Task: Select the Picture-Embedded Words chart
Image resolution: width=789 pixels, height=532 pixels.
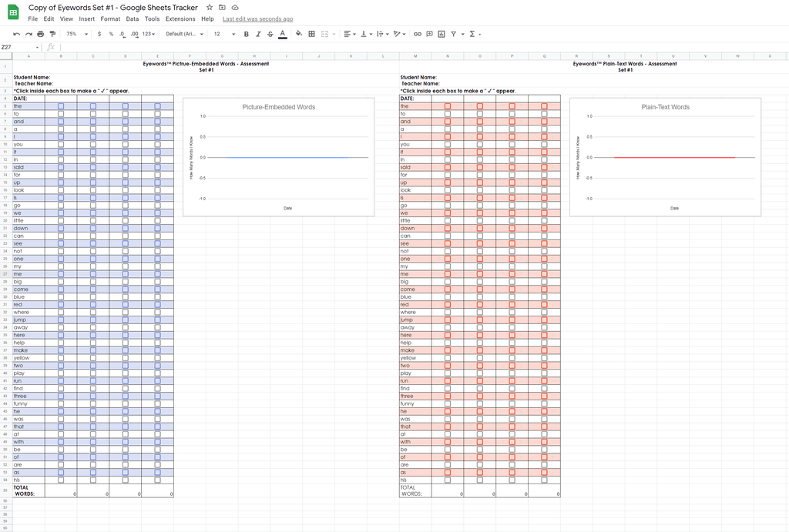Action: tap(279, 157)
